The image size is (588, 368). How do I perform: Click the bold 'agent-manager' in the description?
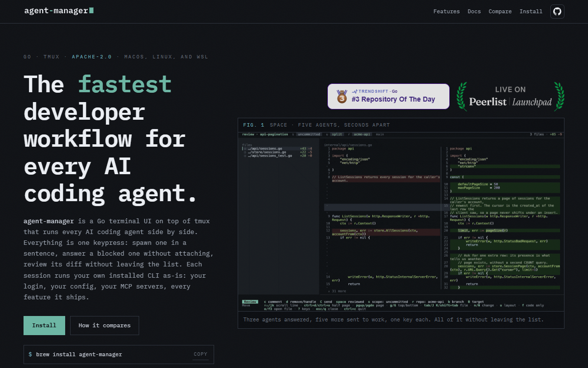49,221
